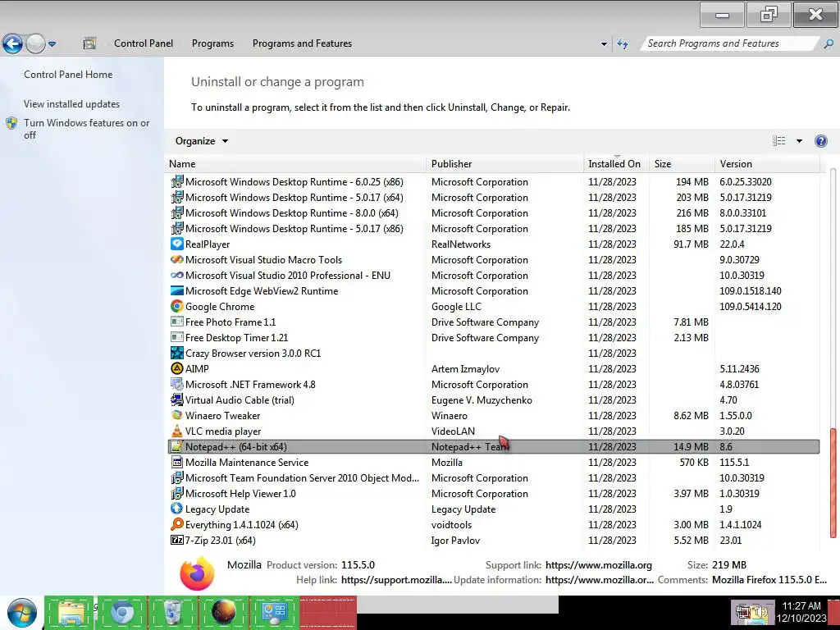
Task: Open the address bar history dropdown
Action: 604,44
